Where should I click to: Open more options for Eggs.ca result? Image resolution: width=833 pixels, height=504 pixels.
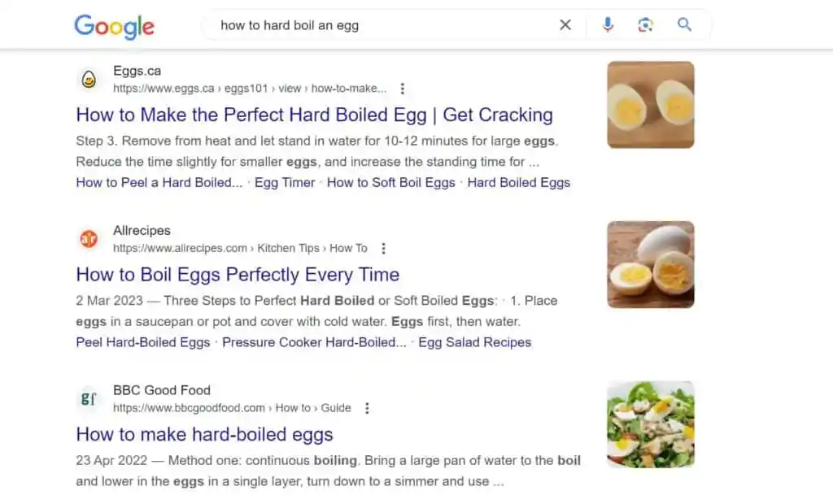(x=402, y=89)
